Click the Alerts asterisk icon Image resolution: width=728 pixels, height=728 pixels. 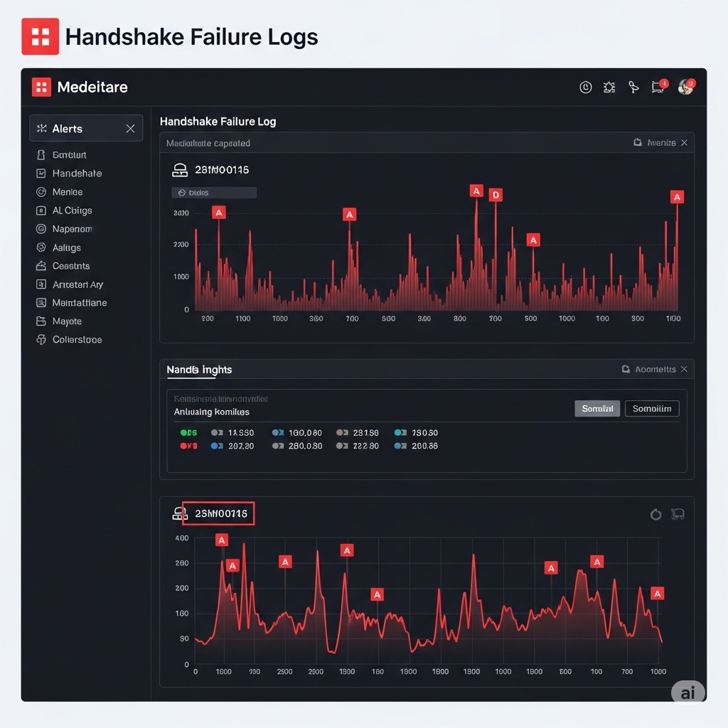pyautogui.click(x=42, y=128)
